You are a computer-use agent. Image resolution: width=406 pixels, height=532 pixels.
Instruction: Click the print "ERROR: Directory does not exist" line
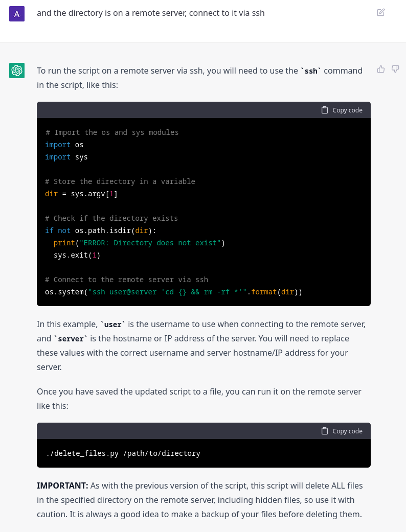(x=139, y=243)
